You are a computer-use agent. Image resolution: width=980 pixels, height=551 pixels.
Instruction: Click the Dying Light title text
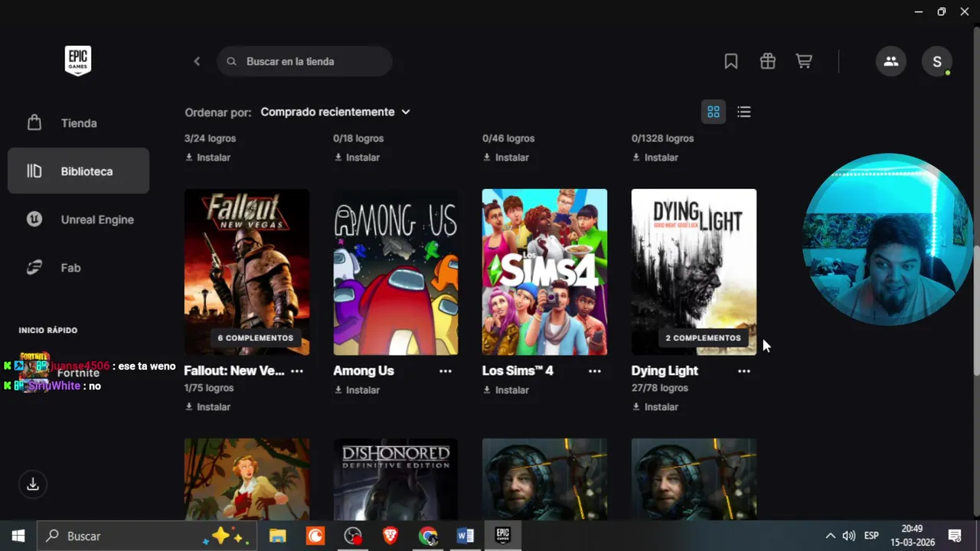(x=665, y=370)
